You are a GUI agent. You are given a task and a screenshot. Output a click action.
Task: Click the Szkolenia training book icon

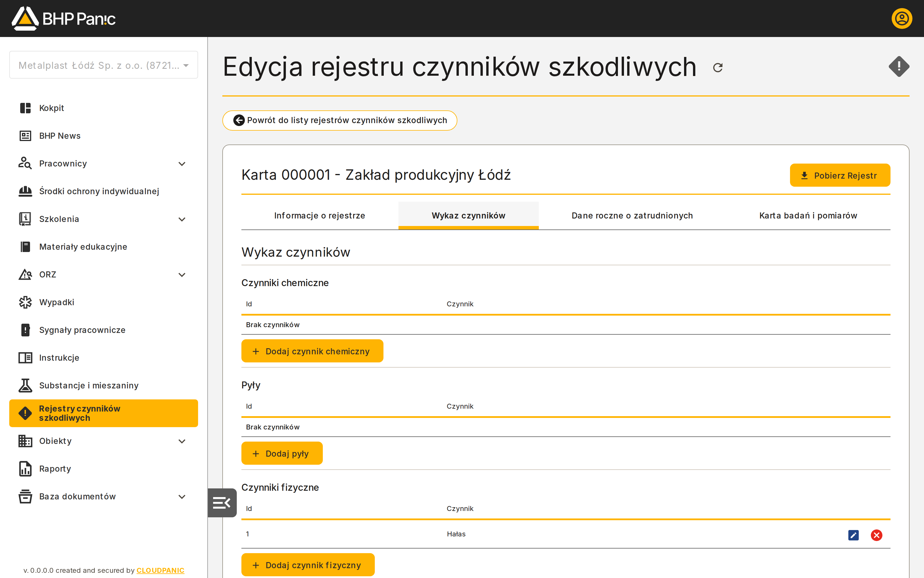click(x=25, y=219)
